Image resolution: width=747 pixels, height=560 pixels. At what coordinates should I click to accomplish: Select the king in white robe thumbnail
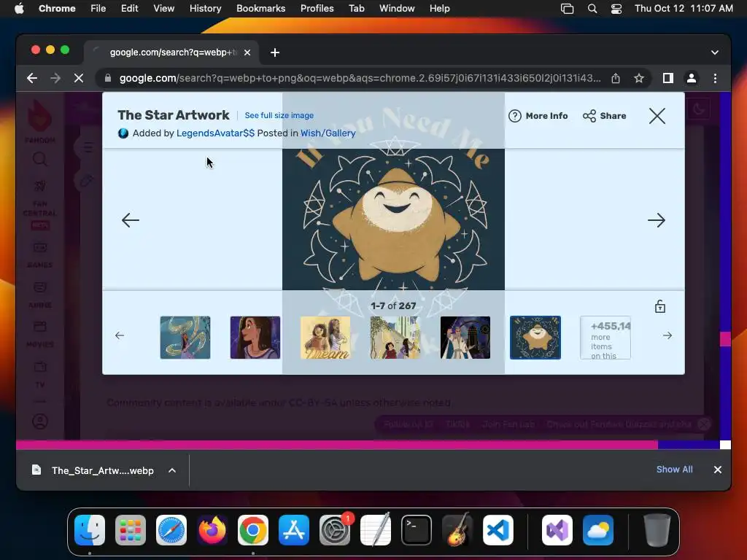(x=465, y=338)
